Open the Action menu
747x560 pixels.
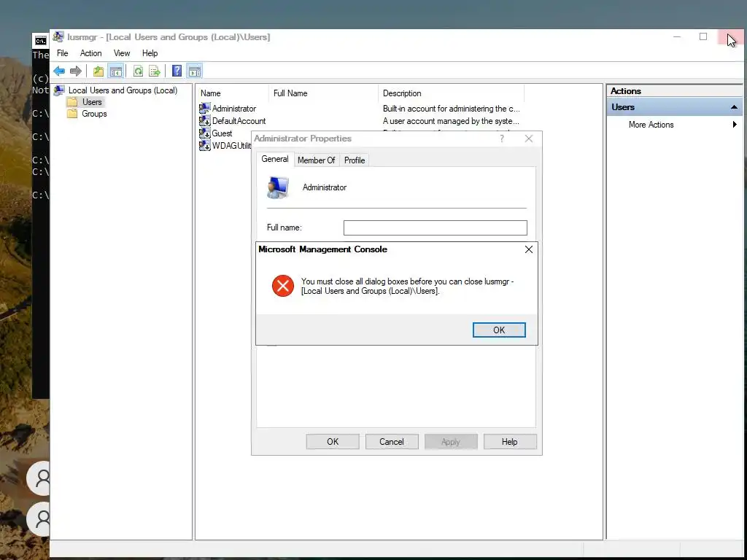(90, 53)
